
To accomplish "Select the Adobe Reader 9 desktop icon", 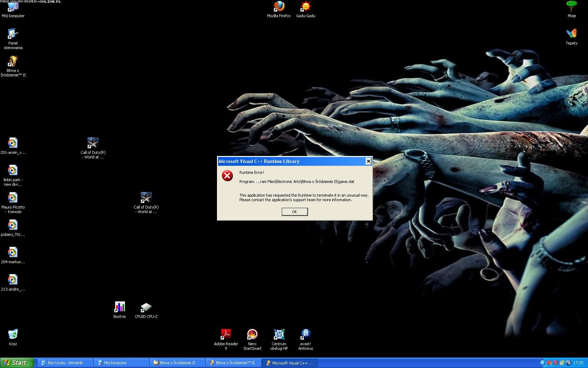I will coord(226,335).
